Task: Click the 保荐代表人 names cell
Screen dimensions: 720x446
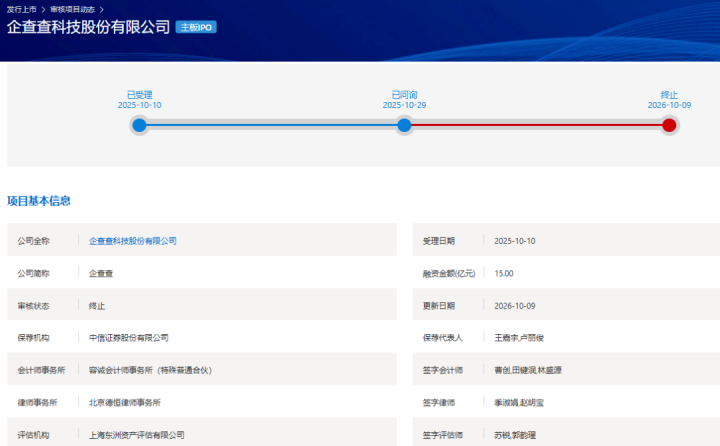Action: point(519,338)
